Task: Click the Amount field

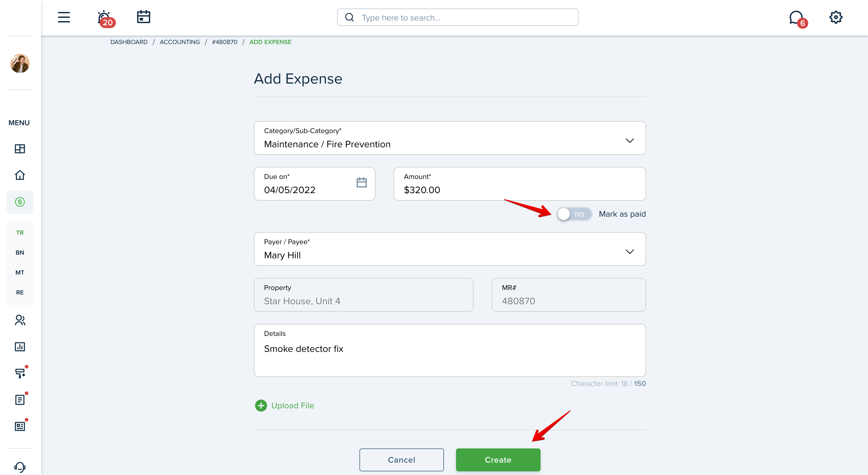Action: coord(520,183)
